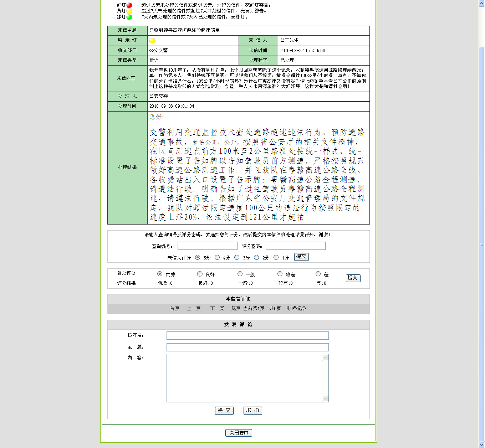The height and width of the screenshot is (448, 485).
Task: Jump to 首页 of comments
Action: [x=175, y=309]
